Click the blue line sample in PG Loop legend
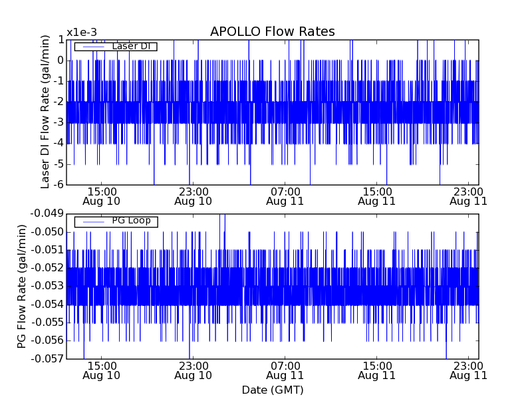Screen dimensions: 532x399 point(93,222)
